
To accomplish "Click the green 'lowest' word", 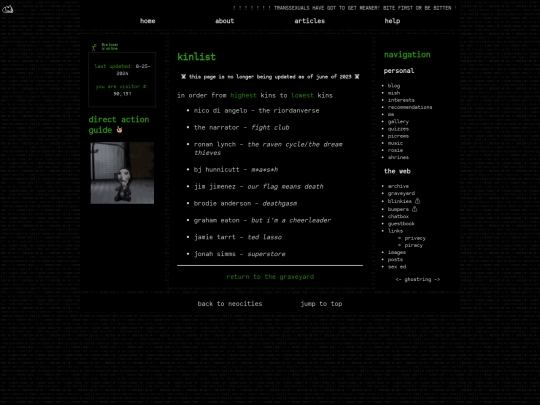I will click(x=302, y=95).
